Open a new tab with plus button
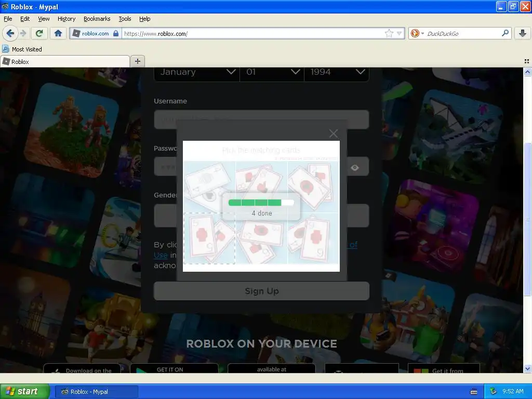The height and width of the screenshot is (399, 532). click(137, 61)
